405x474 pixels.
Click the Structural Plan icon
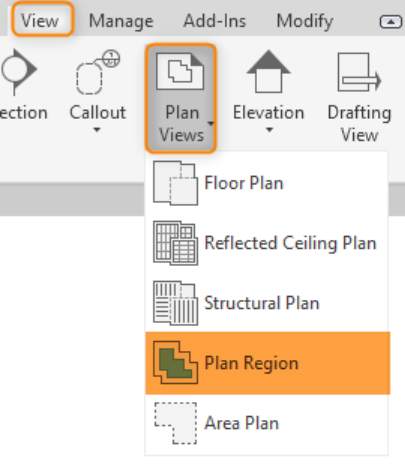(175, 303)
